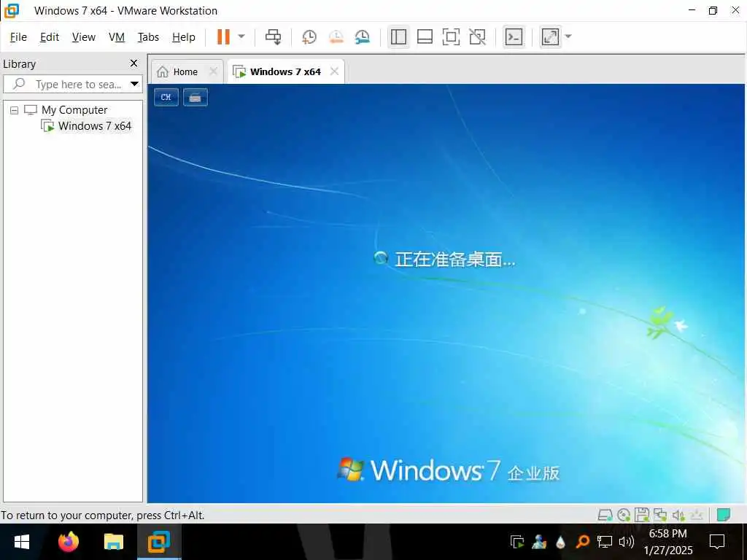Open the Help menu
The width and height of the screenshot is (747, 560).
tap(183, 37)
